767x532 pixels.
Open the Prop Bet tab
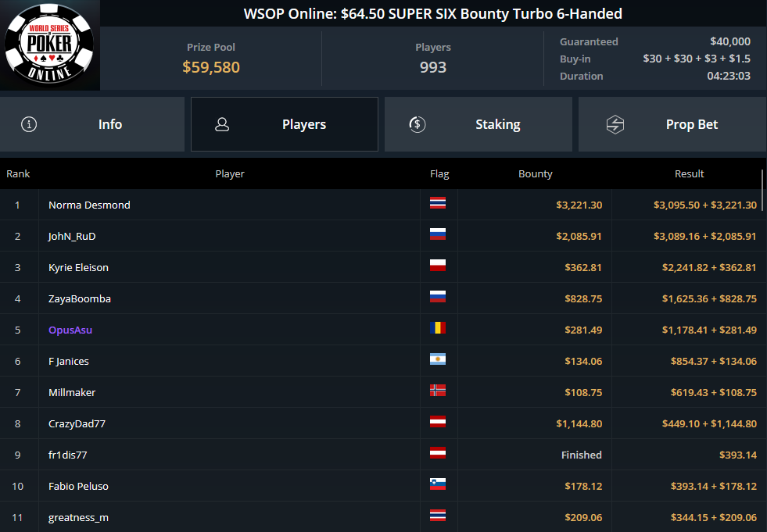(672, 124)
